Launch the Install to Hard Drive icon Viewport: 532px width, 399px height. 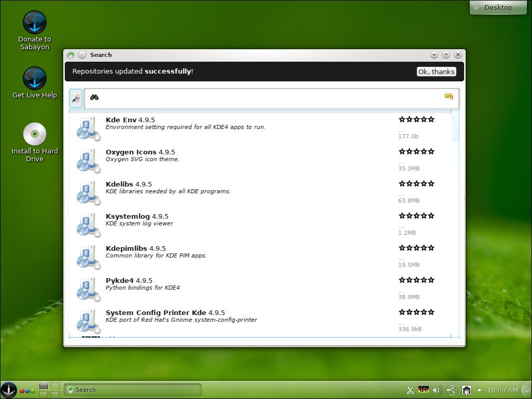pos(35,142)
